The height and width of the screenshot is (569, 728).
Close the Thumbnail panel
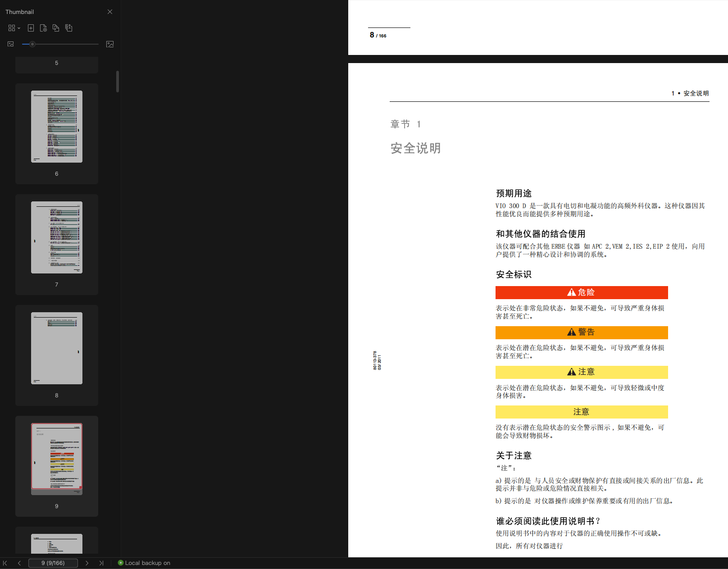[x=109, y=12]
